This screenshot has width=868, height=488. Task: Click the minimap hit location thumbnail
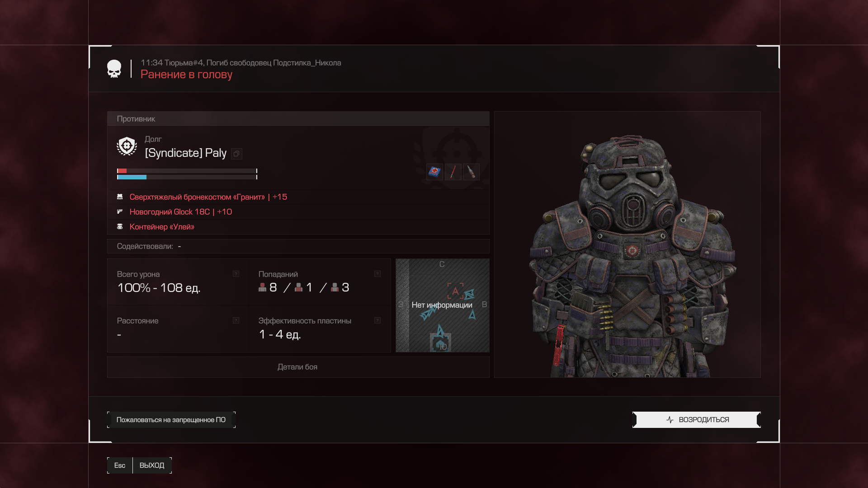pyautogui.click(x=443, y=305)
